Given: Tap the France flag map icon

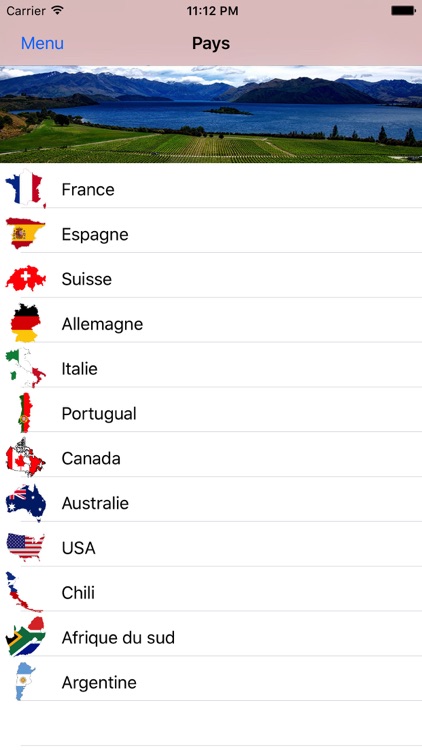Looking at the screenshot, I should (x=26, y=188).
